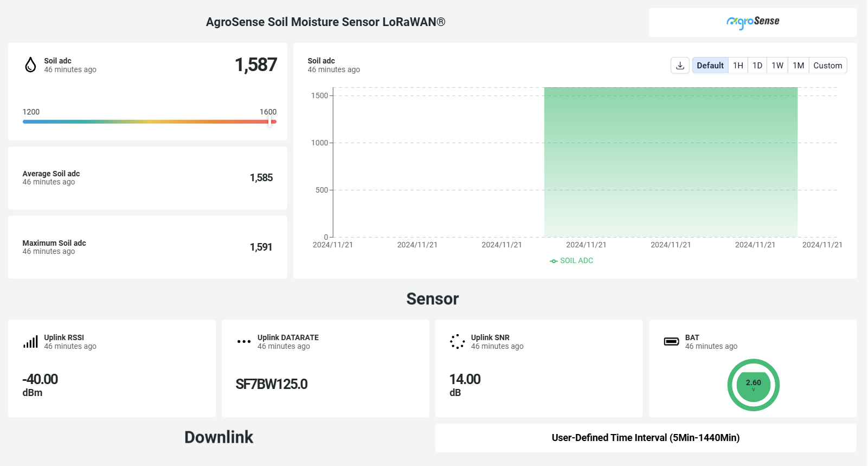
Task: Click the Uplink RSSI label
Action: (64, 337)
